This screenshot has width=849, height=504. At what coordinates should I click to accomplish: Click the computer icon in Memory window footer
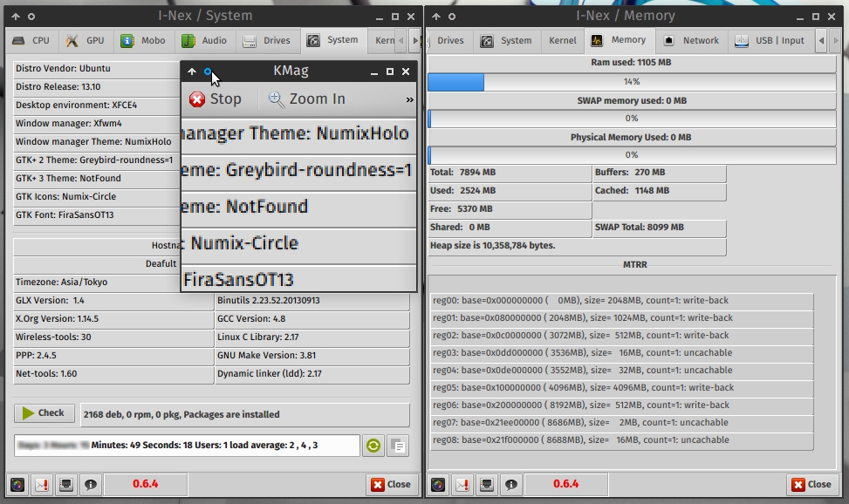(487, 484)
